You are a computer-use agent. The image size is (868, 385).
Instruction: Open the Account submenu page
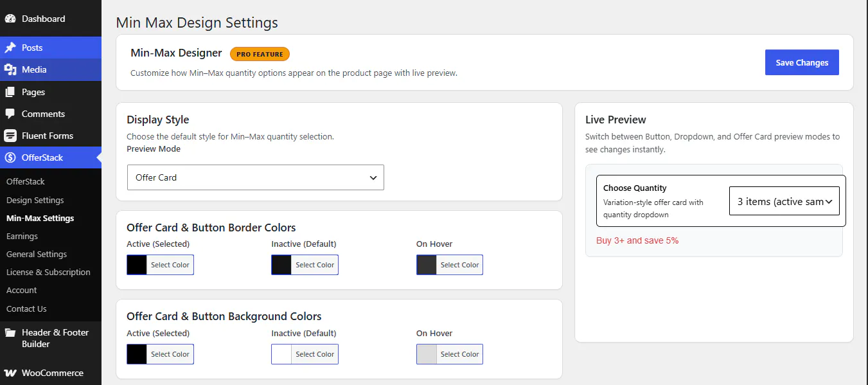22,290
